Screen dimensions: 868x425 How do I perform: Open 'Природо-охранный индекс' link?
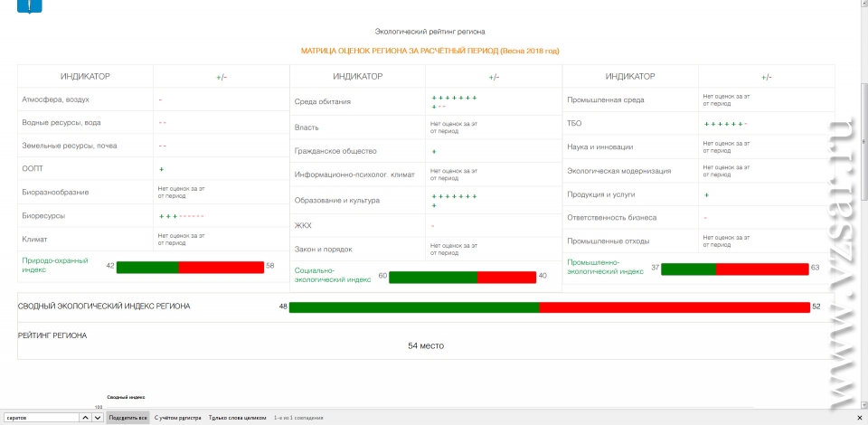pyautogui.click(x=55, y=265)
